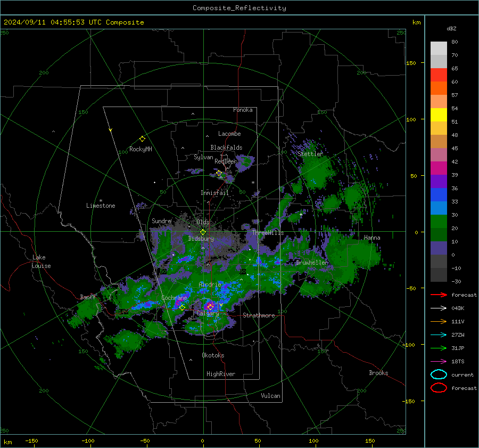
Task: Pick the bright green swatch between 30 and 20 dBZ
Action: coord(439,222)
